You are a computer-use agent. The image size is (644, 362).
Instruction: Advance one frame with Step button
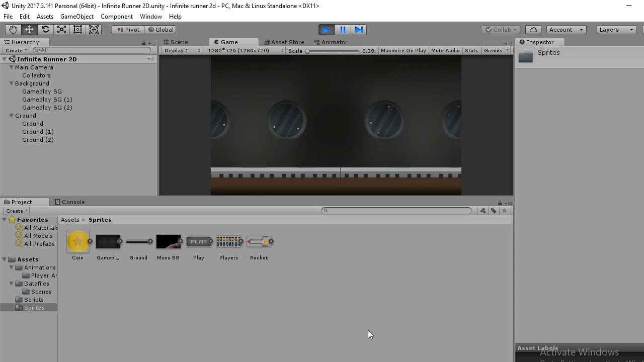359,30
